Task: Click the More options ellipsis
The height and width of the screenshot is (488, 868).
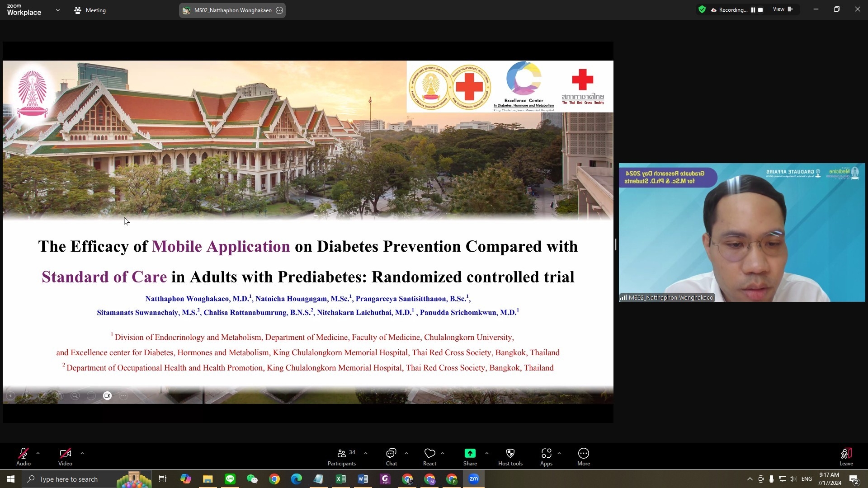Action: pyautogui.click(x=583, y=456)
